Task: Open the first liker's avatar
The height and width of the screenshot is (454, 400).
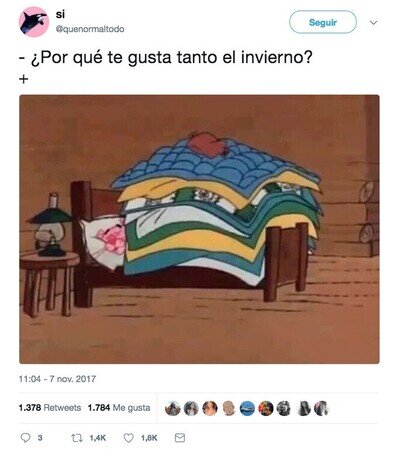Action: pyautogui.click(x=173, y=408)
